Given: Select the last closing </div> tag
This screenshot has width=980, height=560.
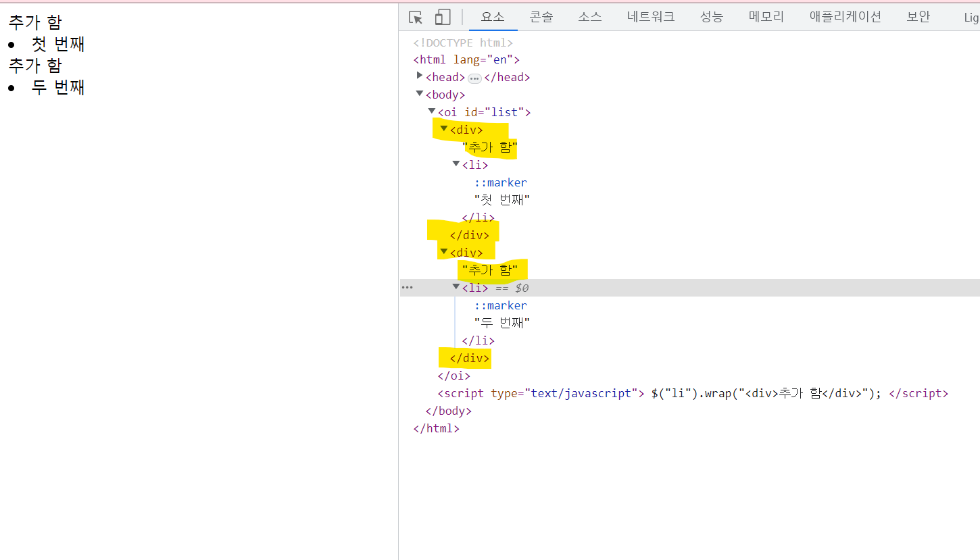Looking at the screenshot, I should coord(469,359).
